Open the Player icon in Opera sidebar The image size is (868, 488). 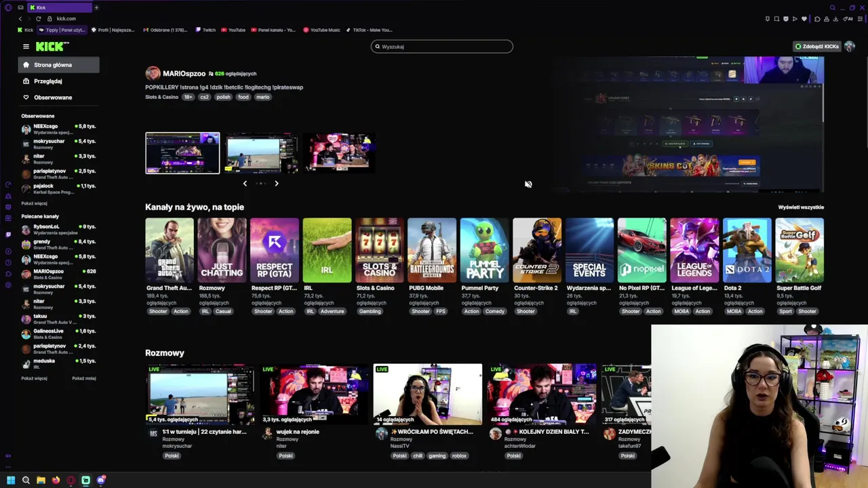[x=8, y=251]
